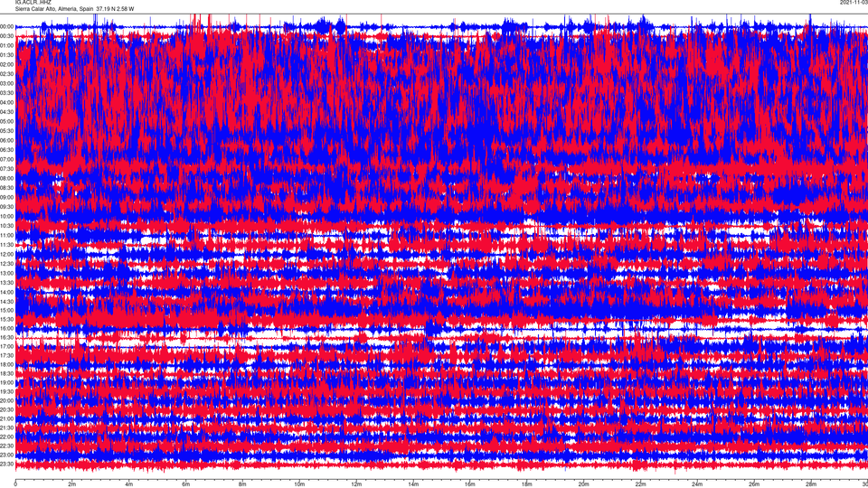Click the 18m tick label on the axis
The height and width of the screenshot is (488, 868).
pos(526,484)
